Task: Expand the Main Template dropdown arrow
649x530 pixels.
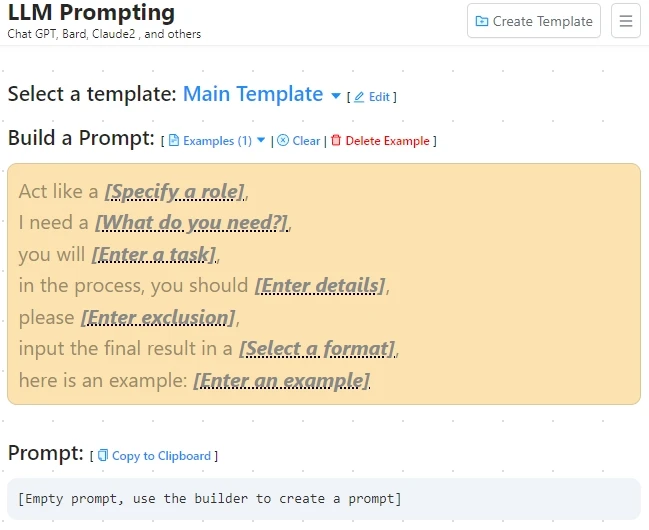Action: tap(336, 96)
